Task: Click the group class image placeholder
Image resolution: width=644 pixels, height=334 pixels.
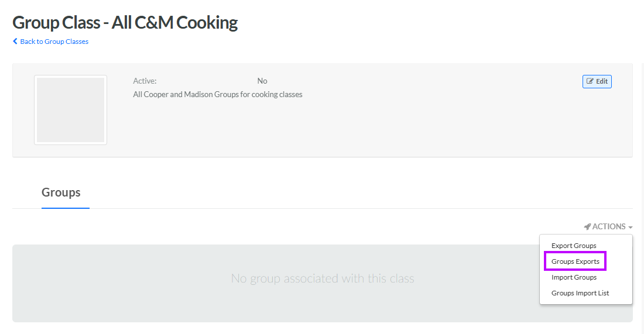Action: (x=70, y=110)
